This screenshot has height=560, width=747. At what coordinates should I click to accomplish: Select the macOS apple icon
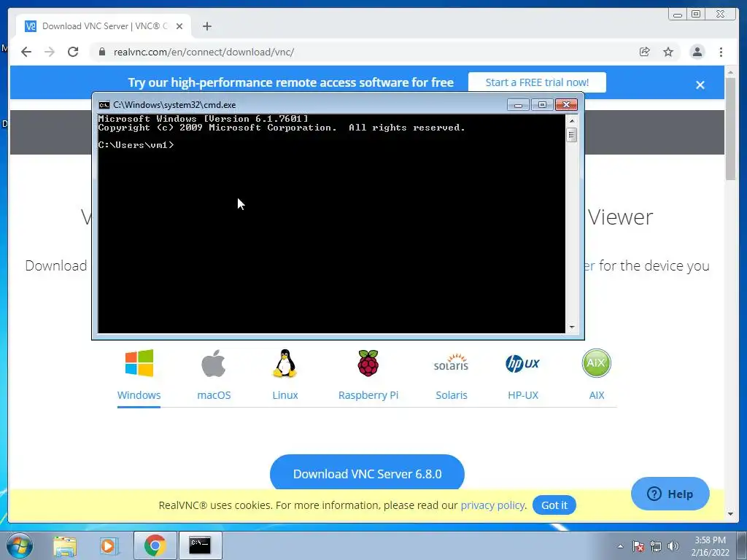pyautogui.click(x=214, y=363)
